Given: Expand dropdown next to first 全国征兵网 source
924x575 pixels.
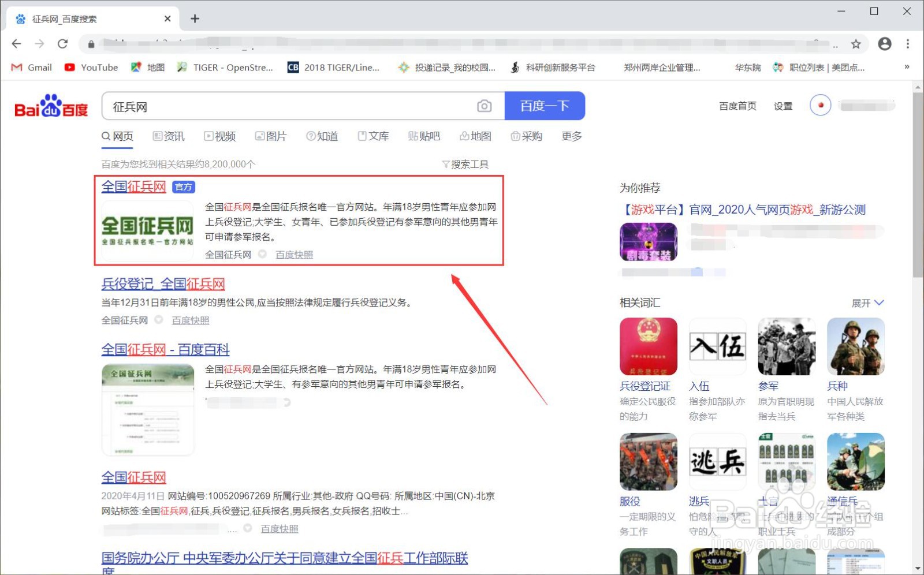Looking at the screenshot, I should tap(262, 254).
